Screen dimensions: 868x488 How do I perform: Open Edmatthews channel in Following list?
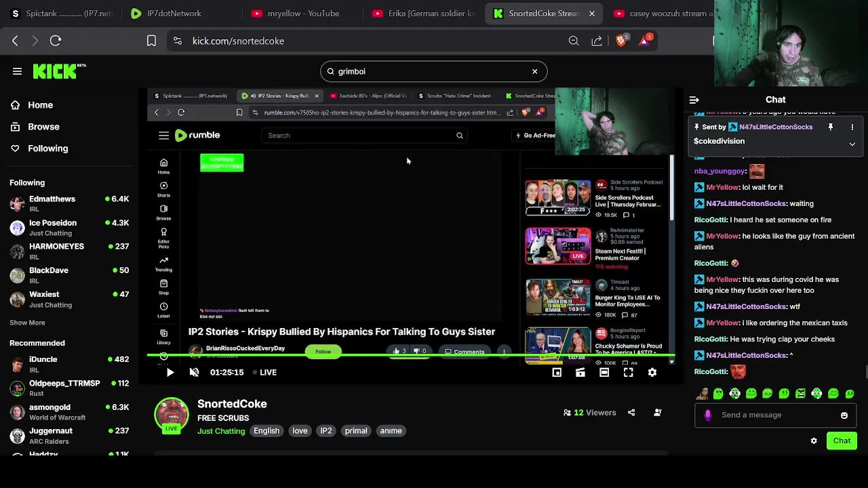pyautogui.click(x=69, y=203)
